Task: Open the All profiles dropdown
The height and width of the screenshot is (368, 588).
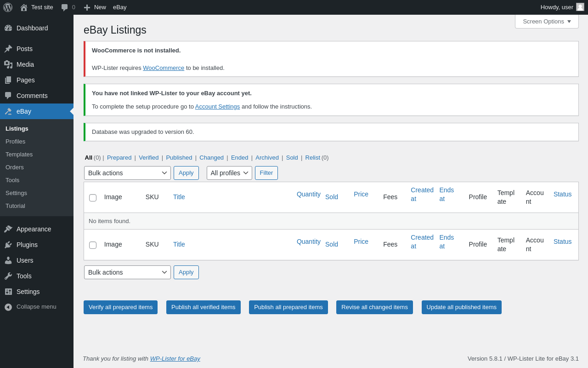Action: [x=229, y=173]
